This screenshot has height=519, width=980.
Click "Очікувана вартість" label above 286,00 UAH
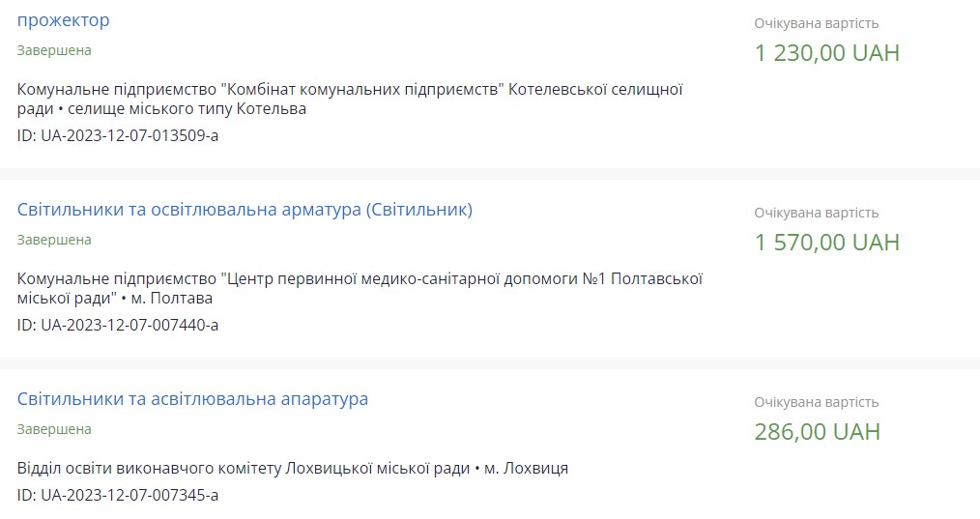pyautogui.click(x=817, y=402)
